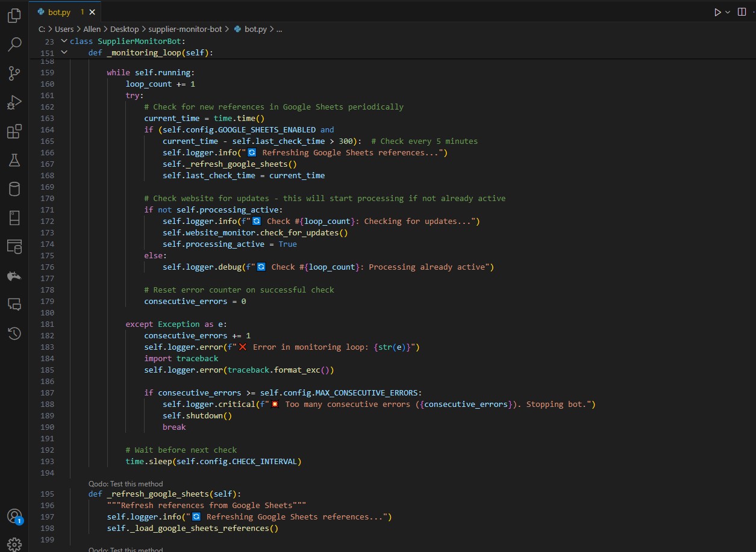This screenshot has width=756, height=552.
Task: Click 'current_time = time.time()' line
Action: click(x=204, y=118)
